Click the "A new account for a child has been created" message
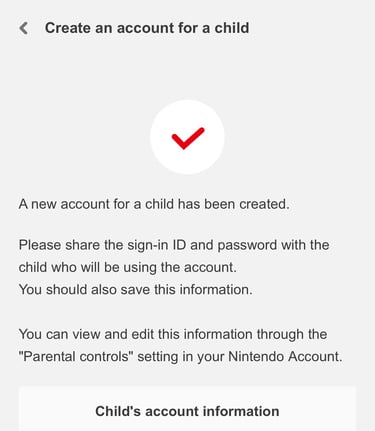The height and width of the screenshot is (431, 375). [154, 204]
